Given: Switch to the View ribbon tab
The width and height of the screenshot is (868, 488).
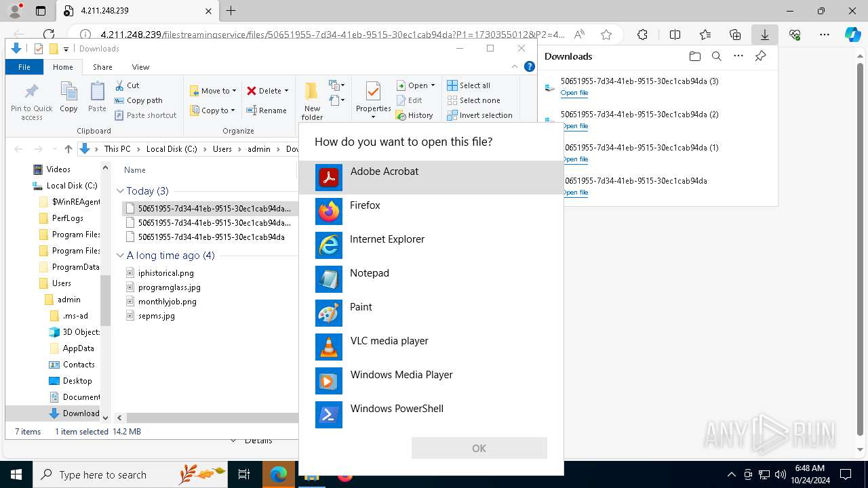Looking at the screenshot, I should tap(140, 67).
